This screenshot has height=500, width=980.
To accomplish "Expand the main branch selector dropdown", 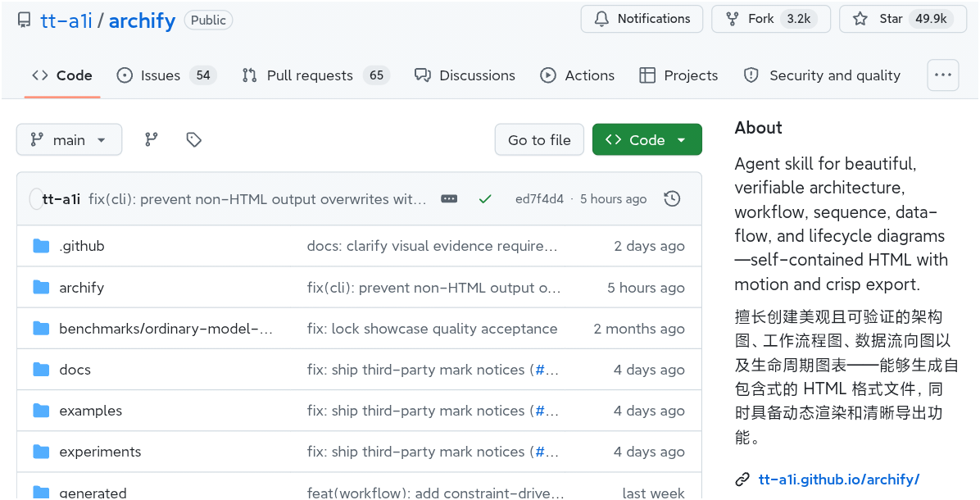I will click(69, 139).
